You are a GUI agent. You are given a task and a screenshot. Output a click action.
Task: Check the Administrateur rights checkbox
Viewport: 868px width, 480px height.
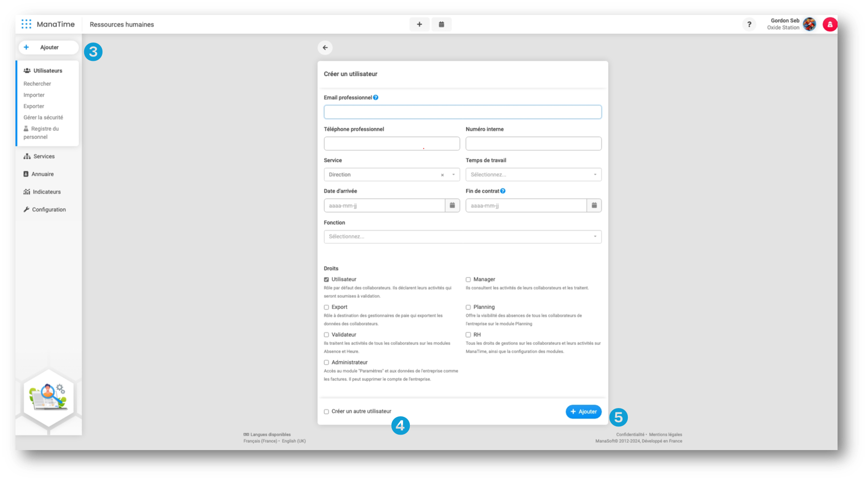pos(326,363)
